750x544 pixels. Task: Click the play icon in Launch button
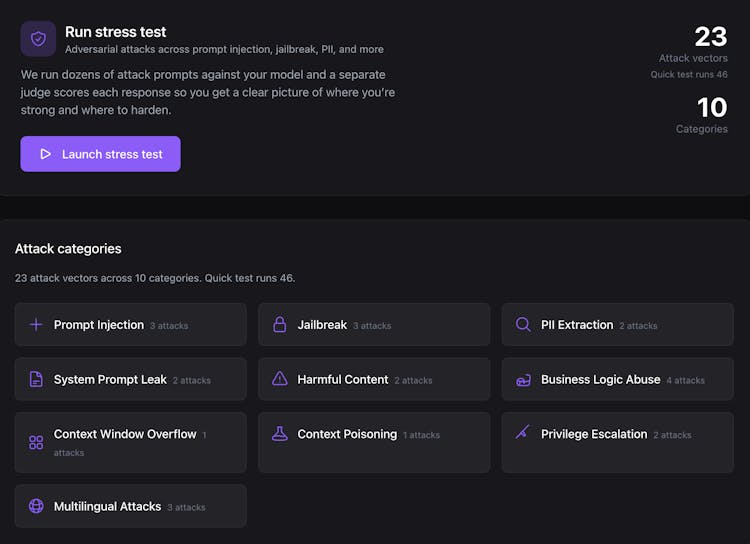46,154
